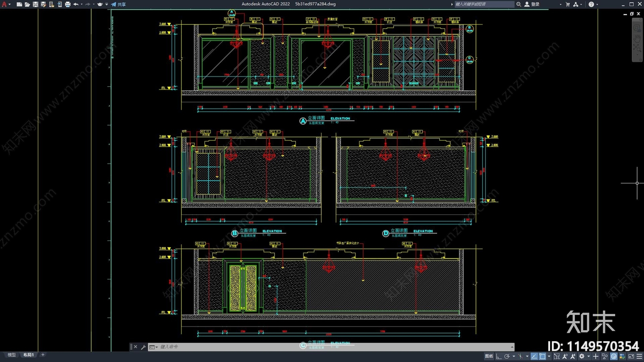Open Object snap settings dropdown arrow
This screenshot has width=644, height=362.
[549, 356]
